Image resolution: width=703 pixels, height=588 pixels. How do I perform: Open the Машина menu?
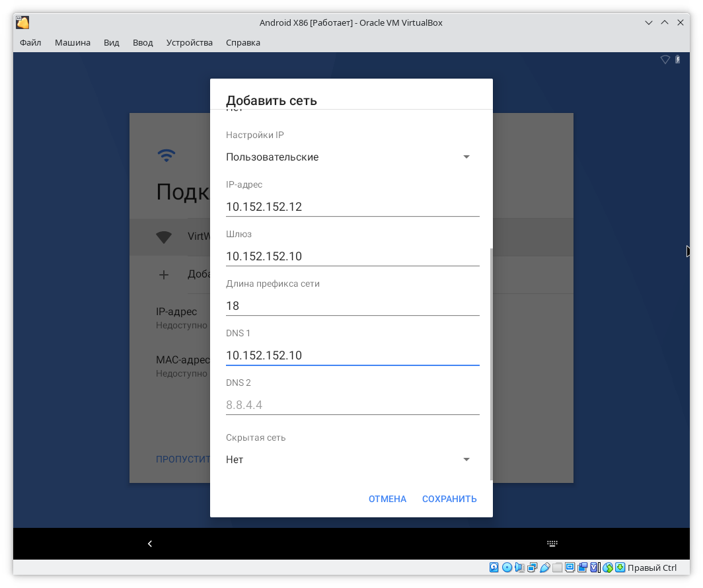[x=73, y=42]
